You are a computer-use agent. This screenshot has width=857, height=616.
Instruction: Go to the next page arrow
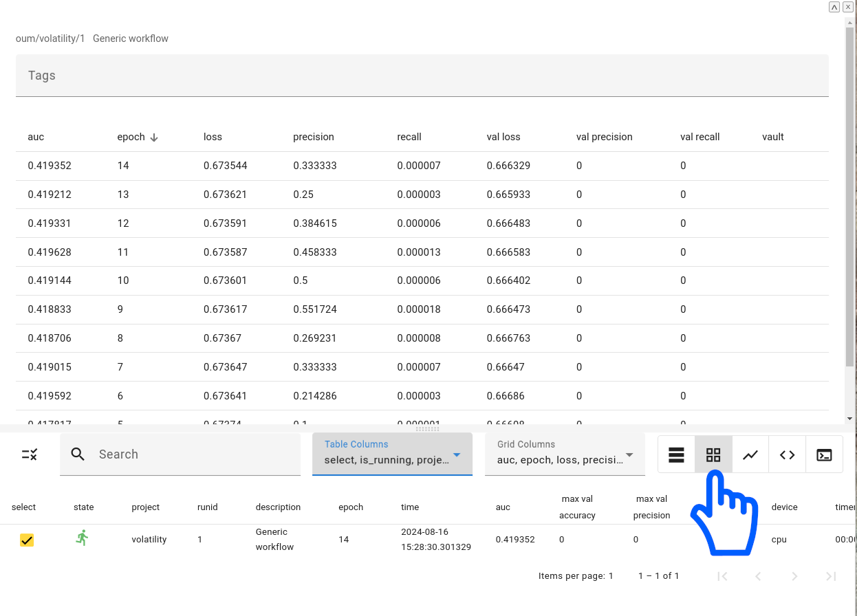click(794, 576)
